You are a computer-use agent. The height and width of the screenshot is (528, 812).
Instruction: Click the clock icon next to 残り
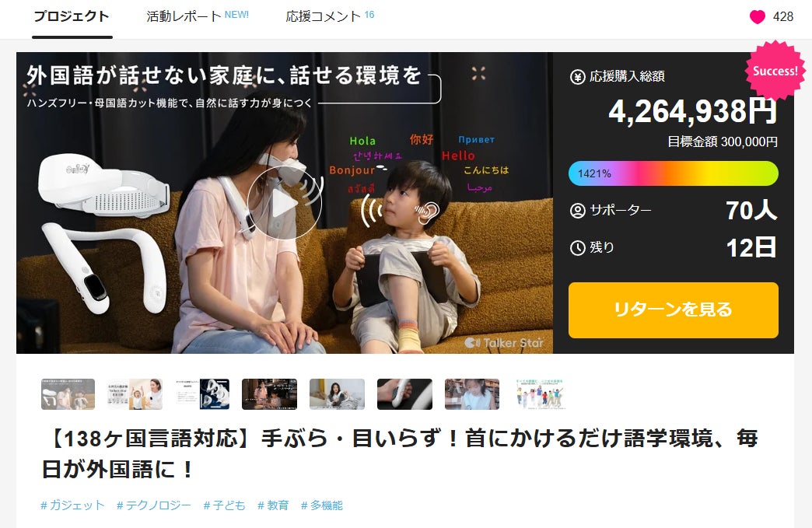click(577, 248)
